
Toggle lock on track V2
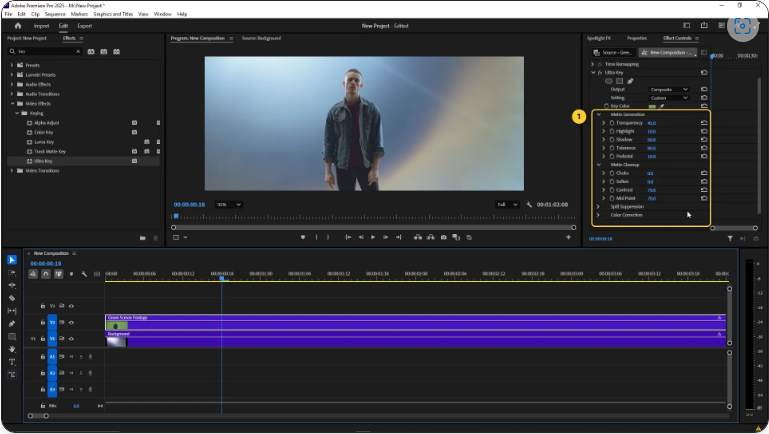click(43, 323)
